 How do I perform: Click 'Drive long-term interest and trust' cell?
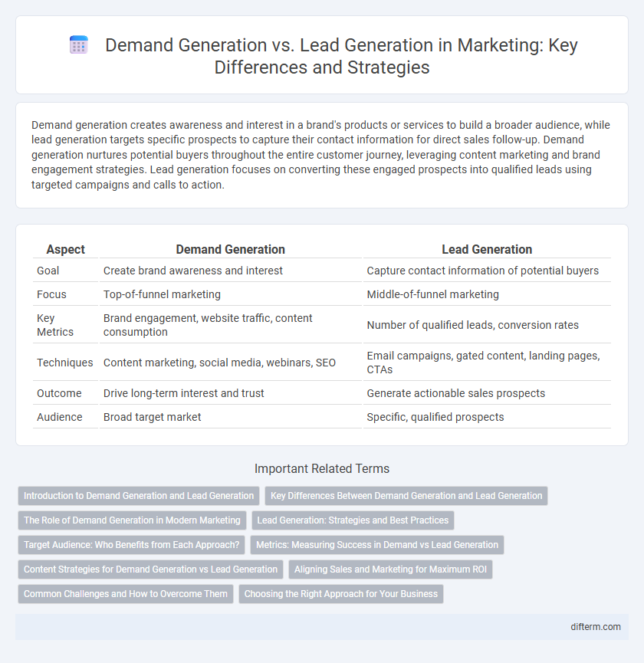(x=183, y=393)
